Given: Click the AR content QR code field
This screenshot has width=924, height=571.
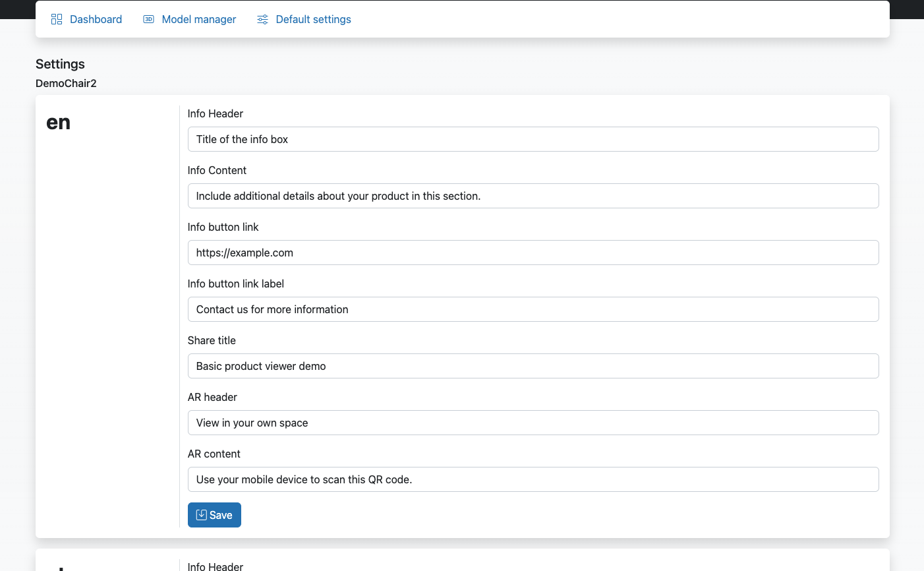Looking at the screenshot, I should coord(533,479).
